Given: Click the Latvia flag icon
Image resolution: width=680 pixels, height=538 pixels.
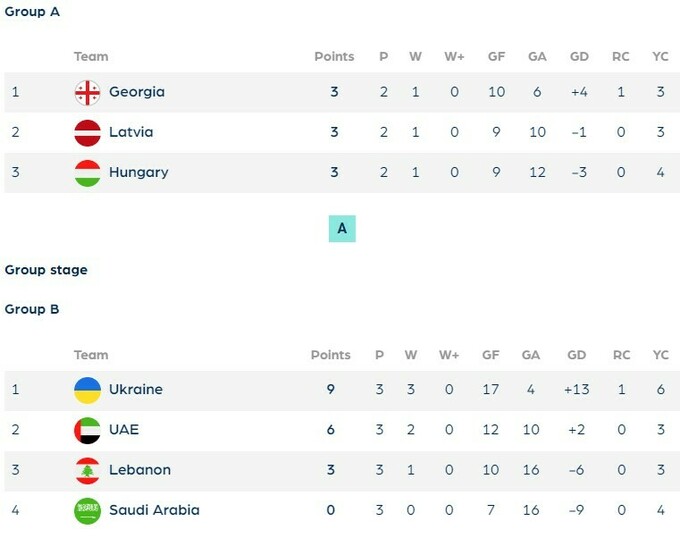Looking at the screenshot, I should coord(87,132).
